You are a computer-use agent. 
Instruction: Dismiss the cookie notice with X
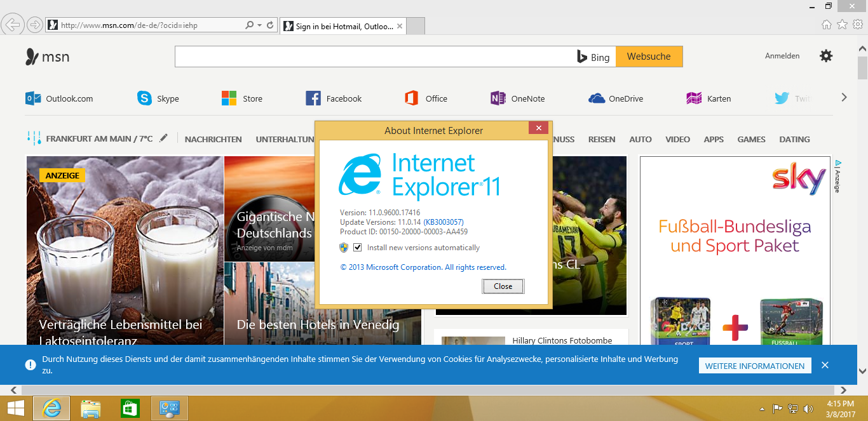(x=825, y=365)
